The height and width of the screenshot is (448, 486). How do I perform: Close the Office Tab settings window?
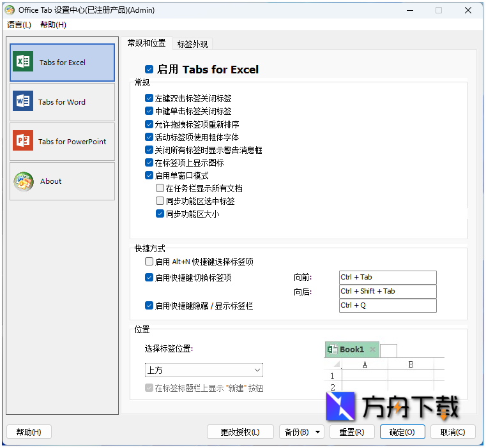click(x=467, y=11)
